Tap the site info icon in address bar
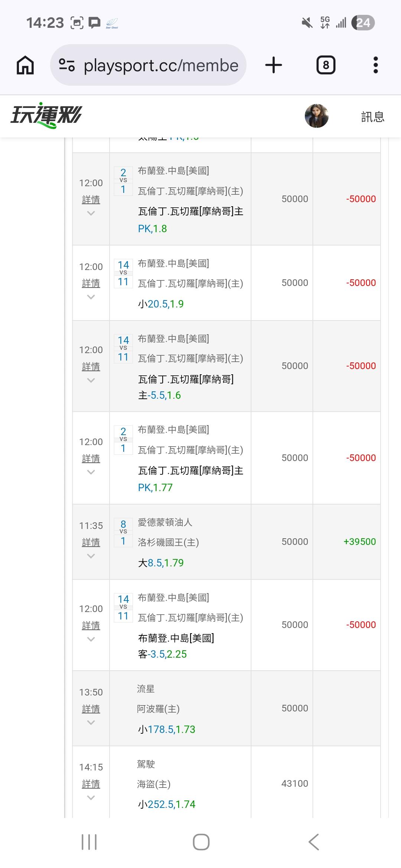 pos(67,65)
